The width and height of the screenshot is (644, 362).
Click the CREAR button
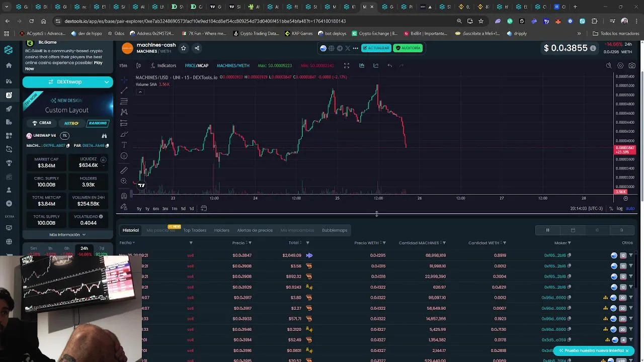(x=42, y=123)
